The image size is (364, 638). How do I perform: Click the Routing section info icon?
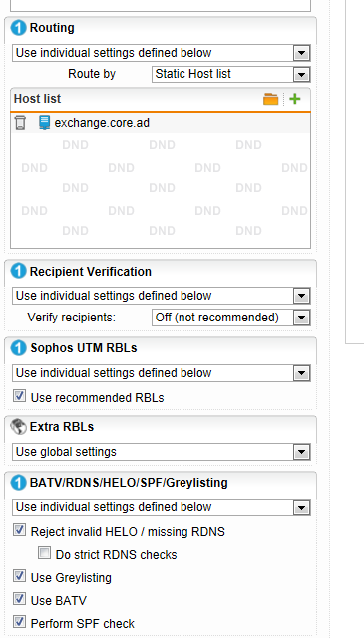tap(18, 28)
